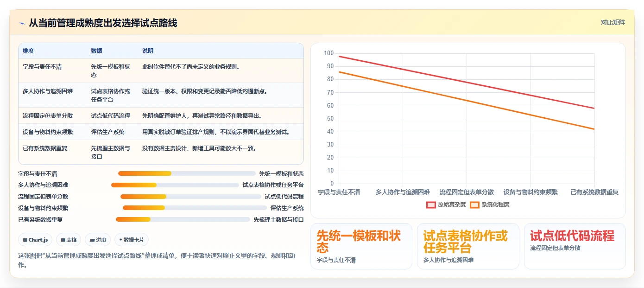Toggle the 系统化程度 legend swatch

tap(474, 205)
